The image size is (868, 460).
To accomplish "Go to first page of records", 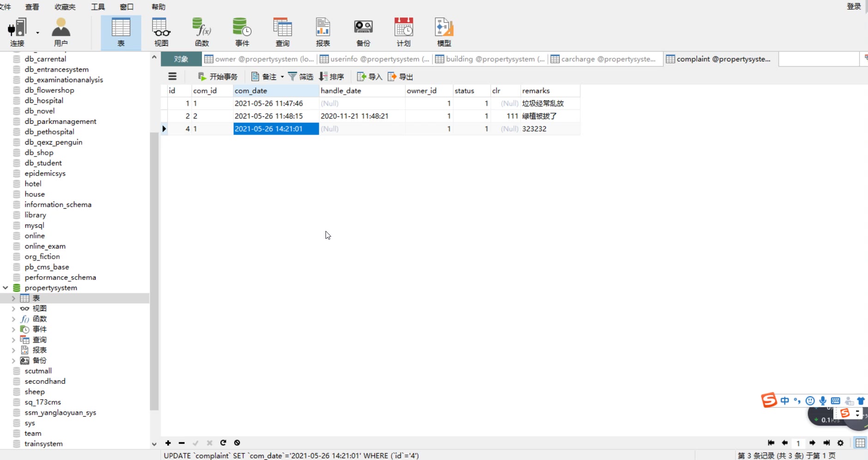I will [x=771, y=443].
